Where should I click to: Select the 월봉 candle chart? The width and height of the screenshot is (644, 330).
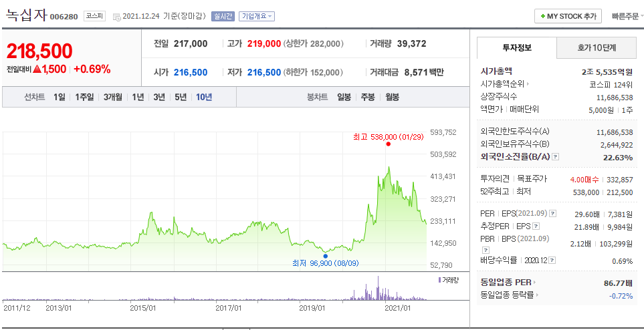click(x=392, y=98)
